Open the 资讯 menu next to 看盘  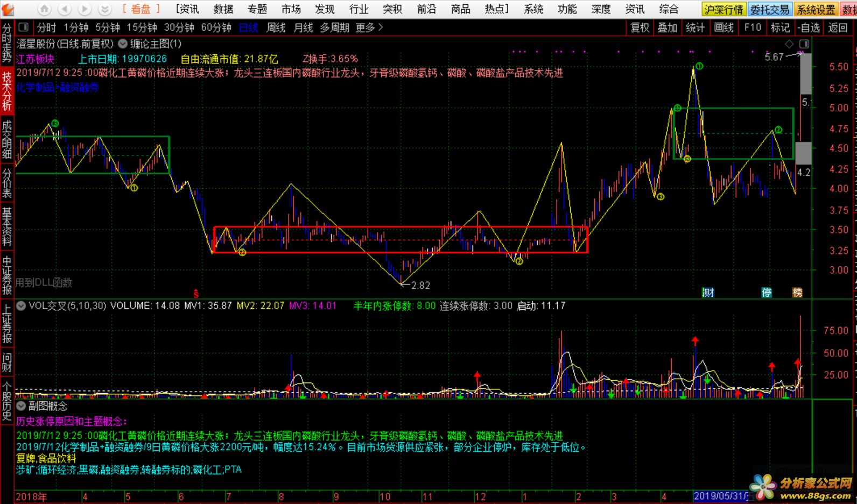[187, 9]
